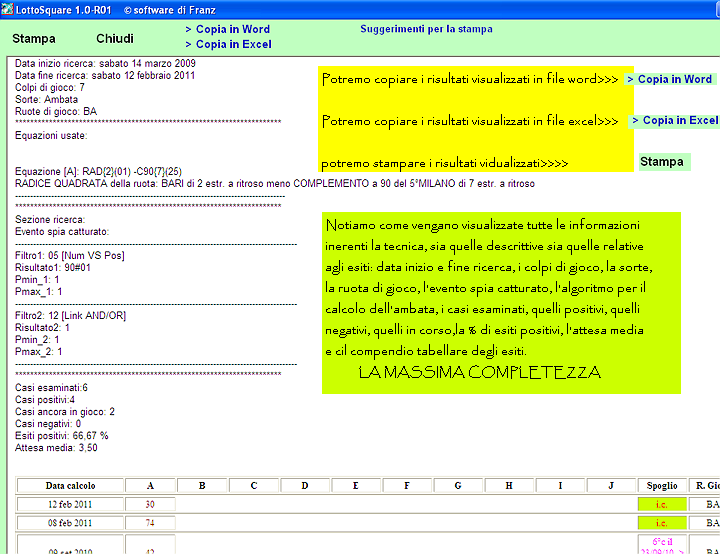Select column header B in results table
This screenshot has width=720, height=554.
[202, 486]
